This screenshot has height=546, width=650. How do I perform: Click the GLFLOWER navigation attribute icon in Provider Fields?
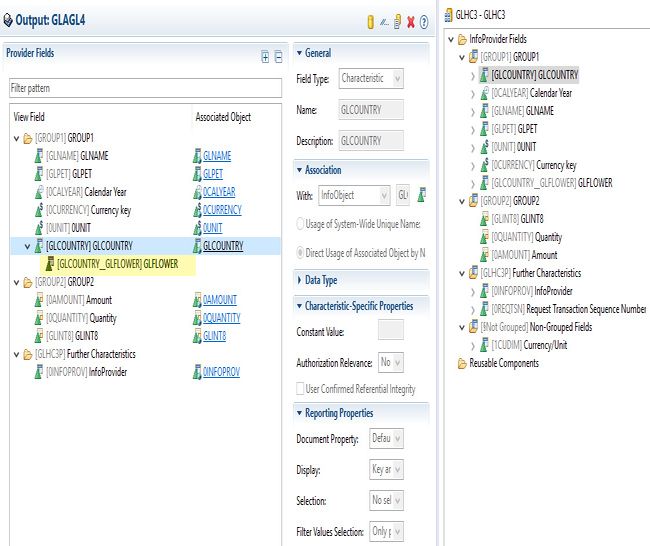[x=50, y=263]
